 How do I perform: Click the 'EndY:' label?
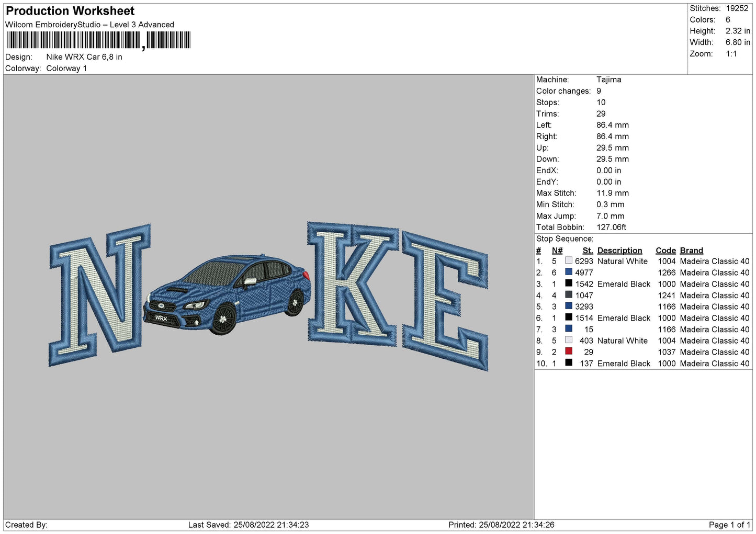[547, 182]
